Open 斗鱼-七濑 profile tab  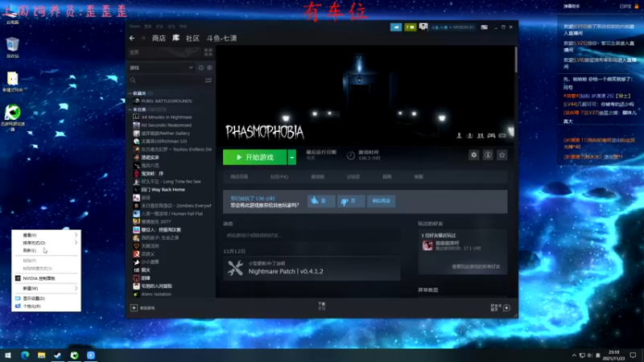[222, 38]
